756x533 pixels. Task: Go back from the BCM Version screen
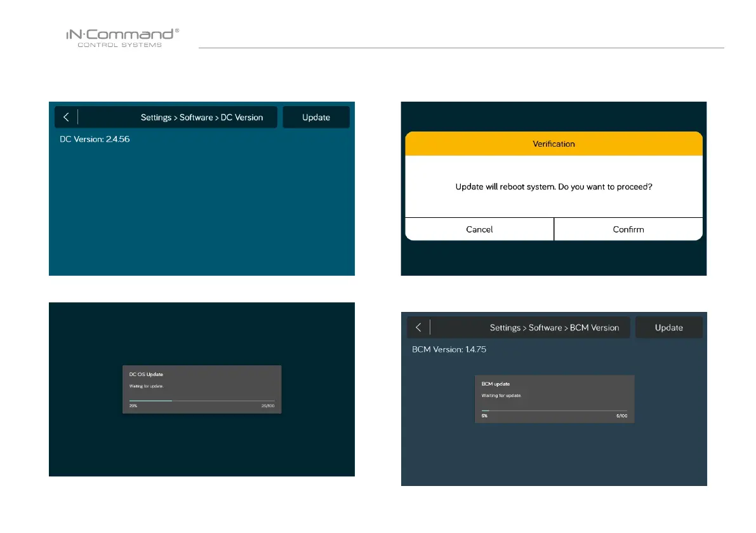pos(418,328)
